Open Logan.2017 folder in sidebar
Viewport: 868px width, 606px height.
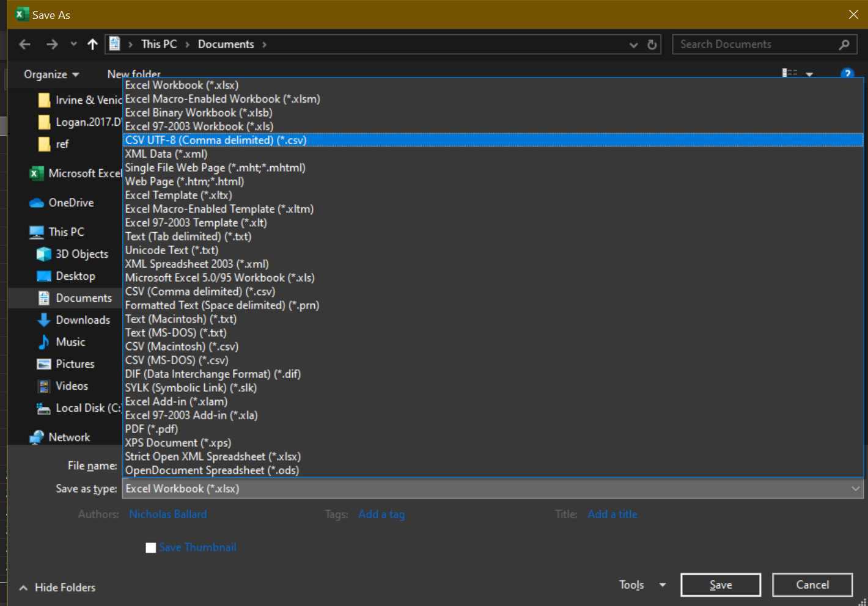[79, 122]
